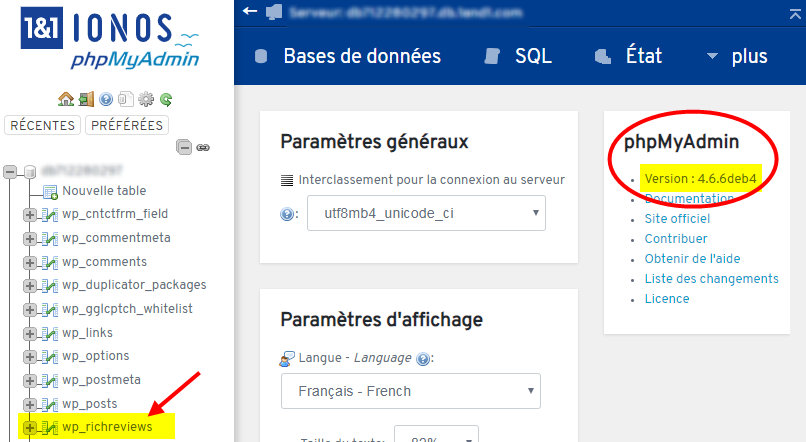The width and height of the screenshot is (806, 442).
Task: Click the Paramètres généraux heading
Action: (374, 142)
